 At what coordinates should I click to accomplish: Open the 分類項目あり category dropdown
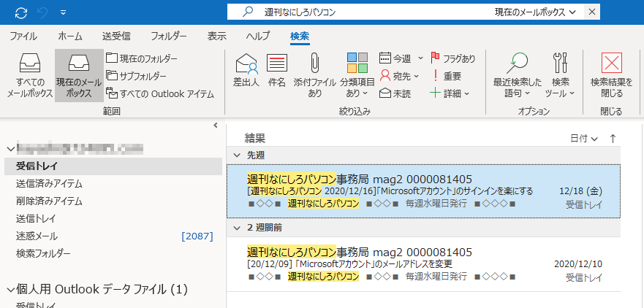[x=357, y=75]
